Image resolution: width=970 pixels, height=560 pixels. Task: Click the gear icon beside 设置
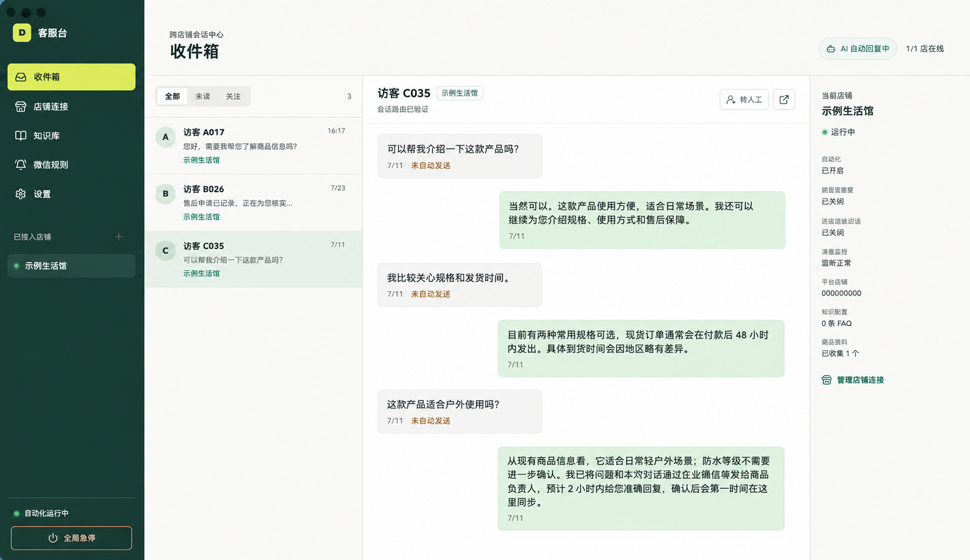tap(21, 194)
